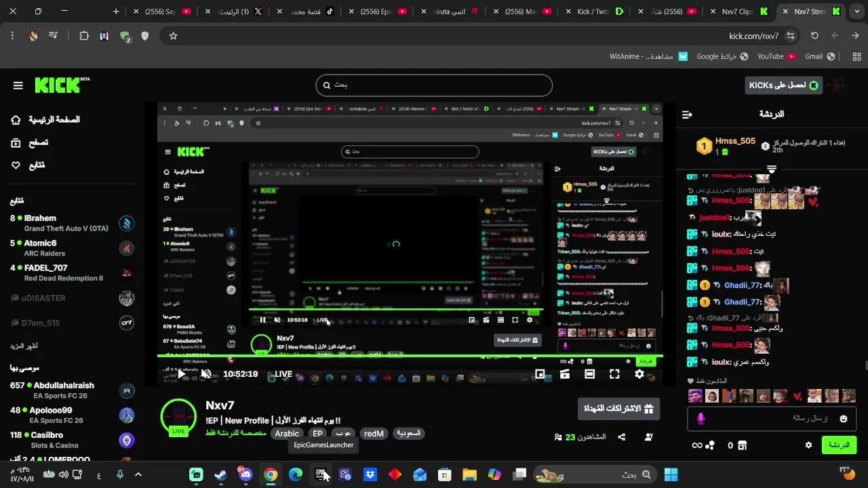
Task: Send message with the green chat button
Action: (839, 445)
